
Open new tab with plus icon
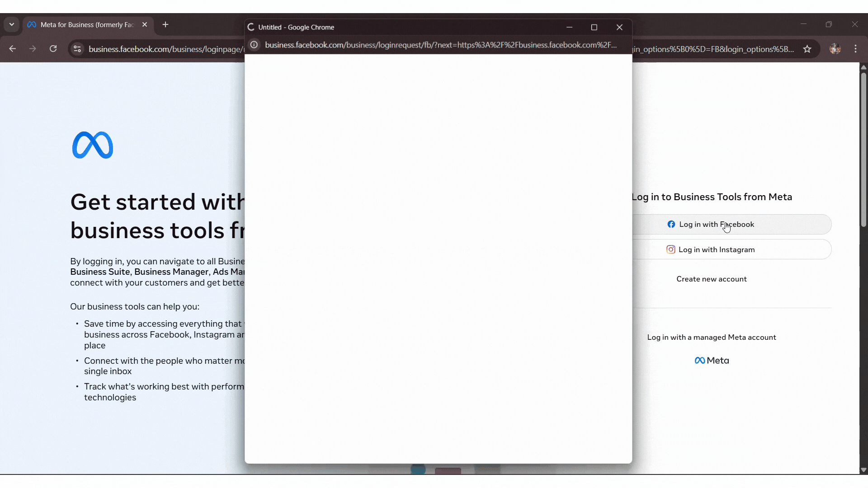(165, 24)
